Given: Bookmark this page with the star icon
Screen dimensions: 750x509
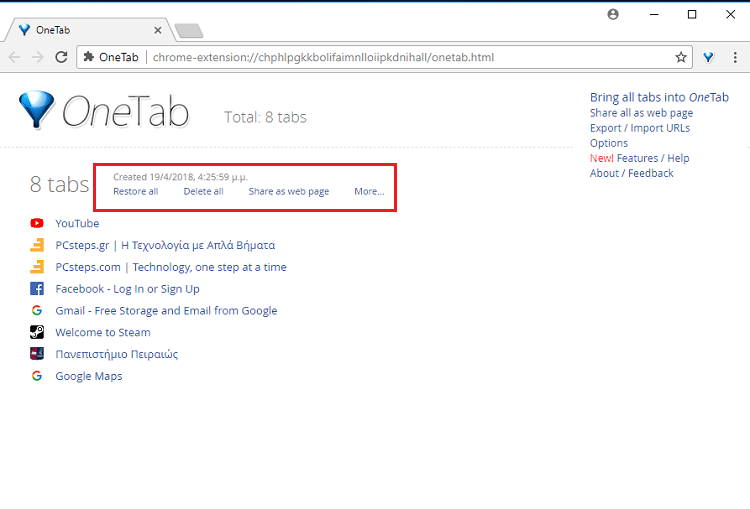Looking at the screenshot, I should click(x=681, y=57).
